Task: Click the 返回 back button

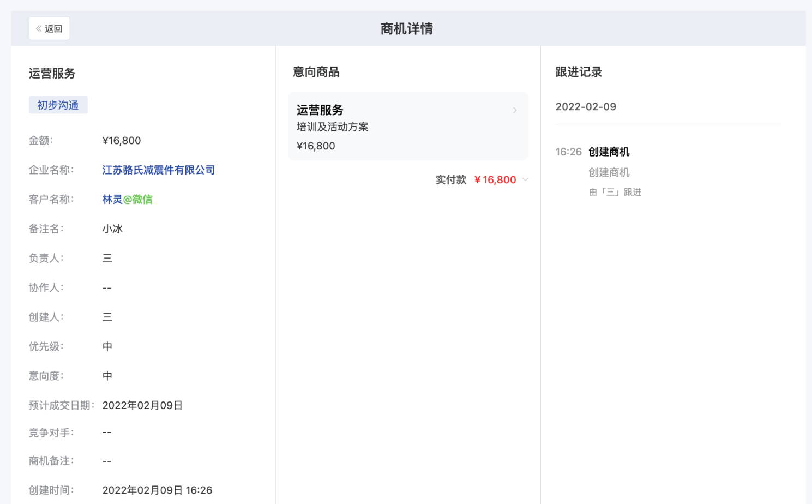Action: [49, 28]
